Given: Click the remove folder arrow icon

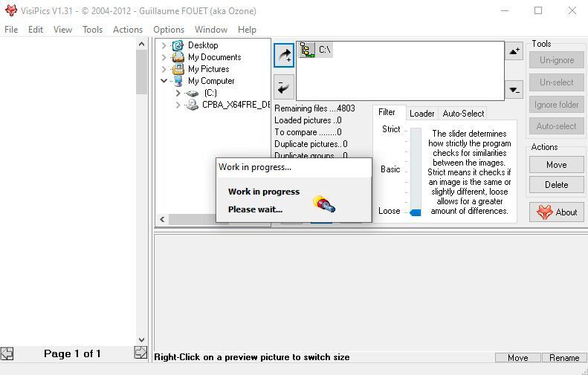Looking at the screenshot, I should (284, 87).
